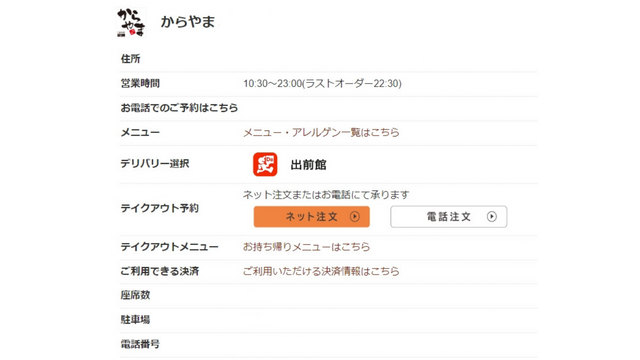Click the からやま store name heading

[x=188, y=22]
